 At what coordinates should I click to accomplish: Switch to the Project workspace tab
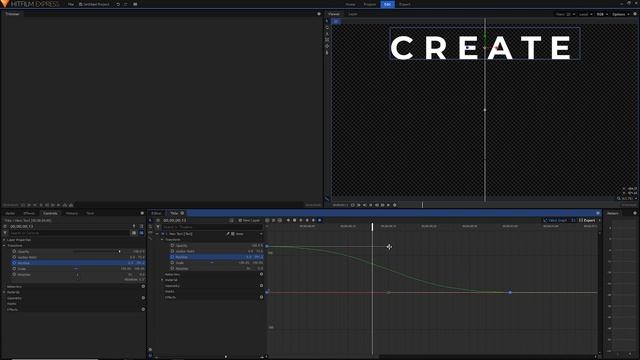coord(370,4)
